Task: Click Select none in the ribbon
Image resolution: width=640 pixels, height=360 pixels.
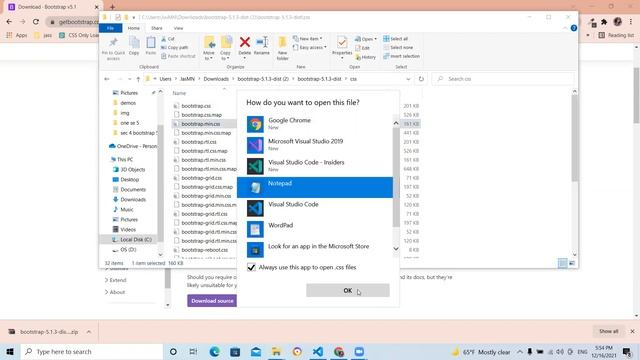Action: pyautogui.click(x=398, y=47)
